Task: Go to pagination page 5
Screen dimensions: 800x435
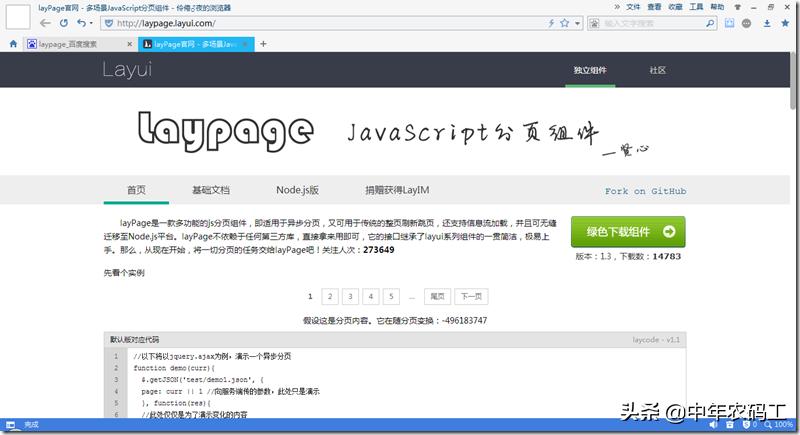Action: (x=391, y=296)
